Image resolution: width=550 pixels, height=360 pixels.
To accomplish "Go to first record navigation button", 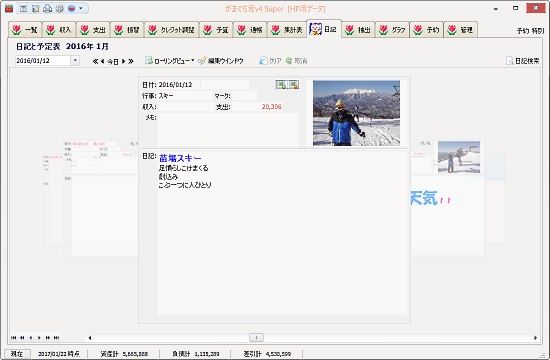I will (x=14, y=338).
